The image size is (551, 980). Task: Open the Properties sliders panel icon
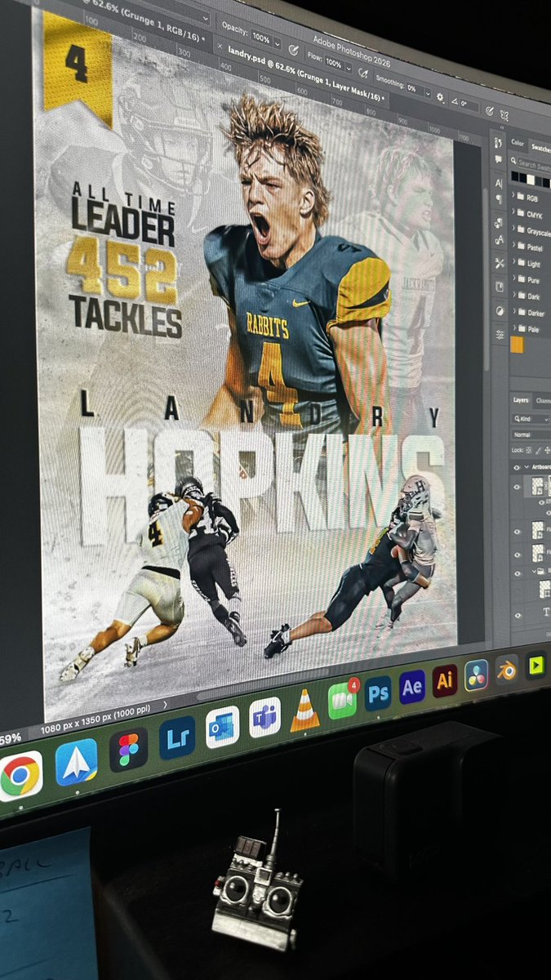[x=500, y=335]
